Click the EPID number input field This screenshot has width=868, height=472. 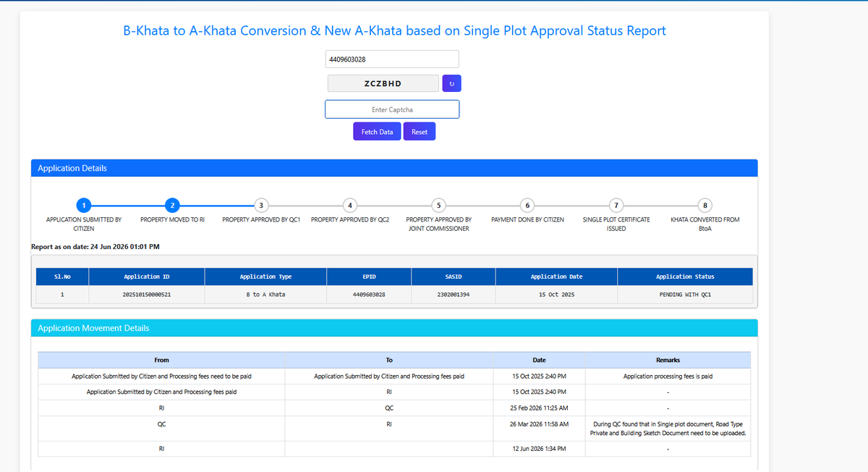click(392, 59)
